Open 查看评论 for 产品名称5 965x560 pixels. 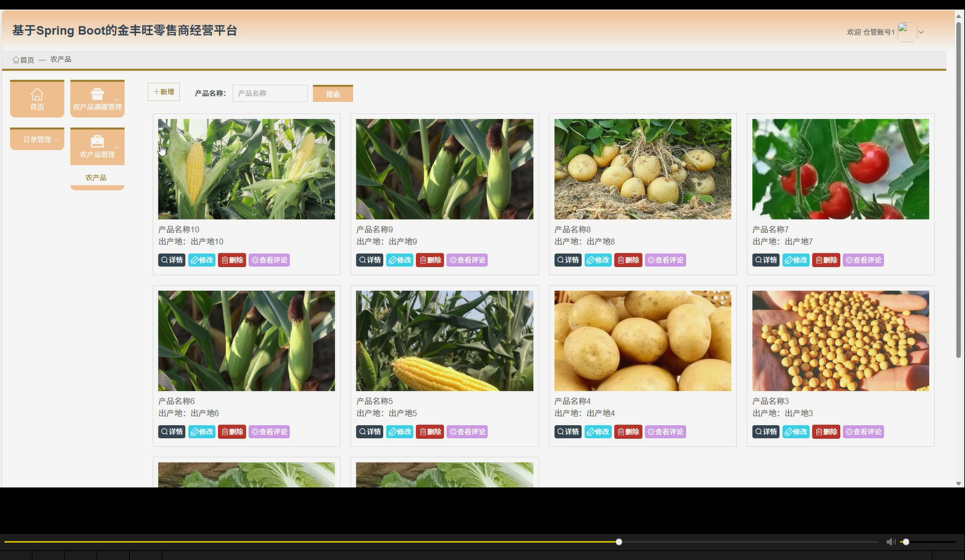pos(467,432)
